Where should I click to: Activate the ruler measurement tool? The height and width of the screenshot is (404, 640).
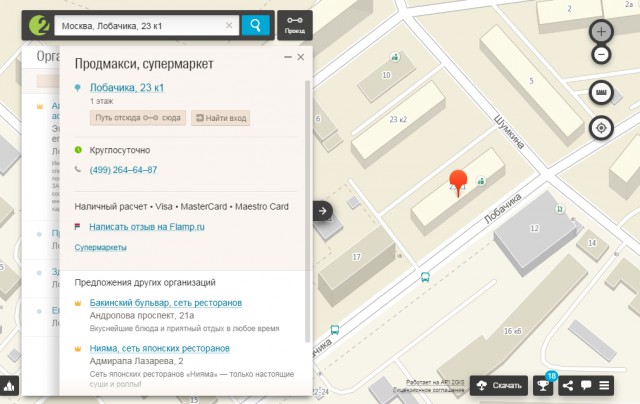pyautogui.click(x=601, y=92)
